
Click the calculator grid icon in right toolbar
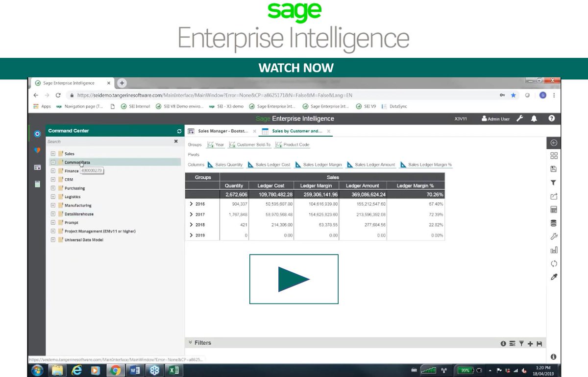pos(554,210)
